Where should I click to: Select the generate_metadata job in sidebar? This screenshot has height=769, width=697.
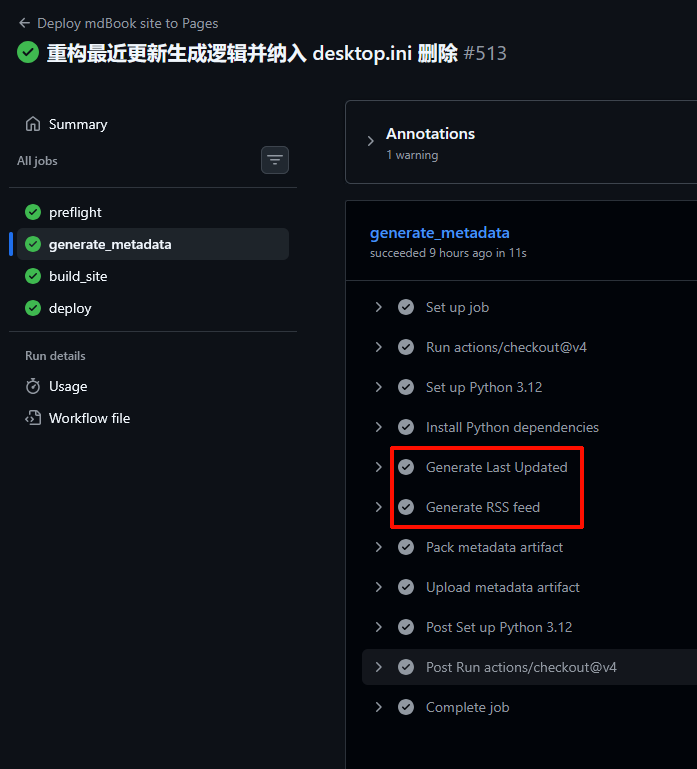[x=153, y=244]
